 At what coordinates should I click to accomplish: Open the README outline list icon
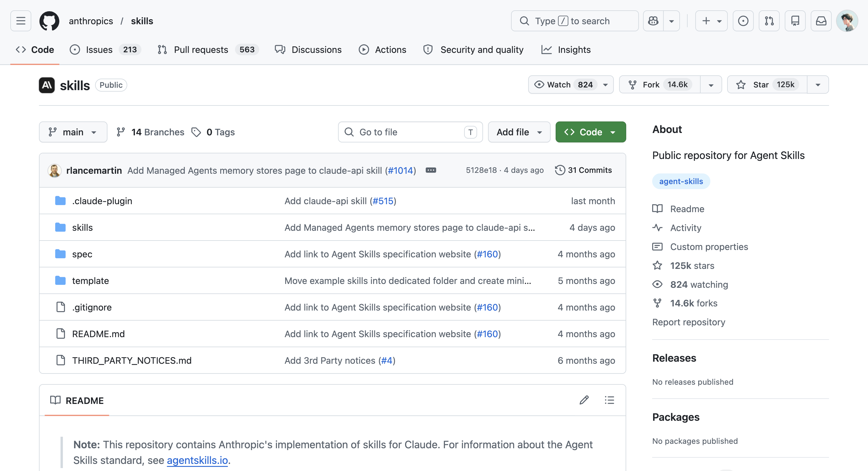(x=609, y=400)
